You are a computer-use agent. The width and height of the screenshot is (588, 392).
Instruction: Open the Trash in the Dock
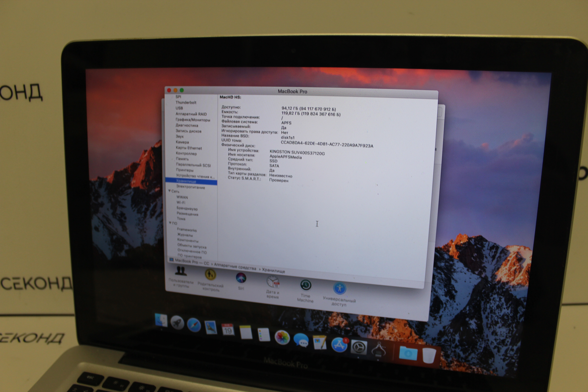click(x=429, y=355)
